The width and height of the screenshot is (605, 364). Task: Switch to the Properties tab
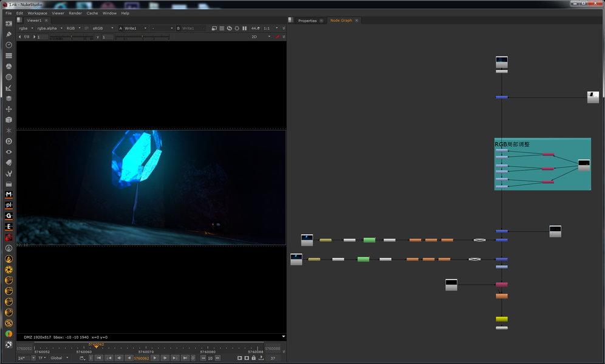coord(307,21)
